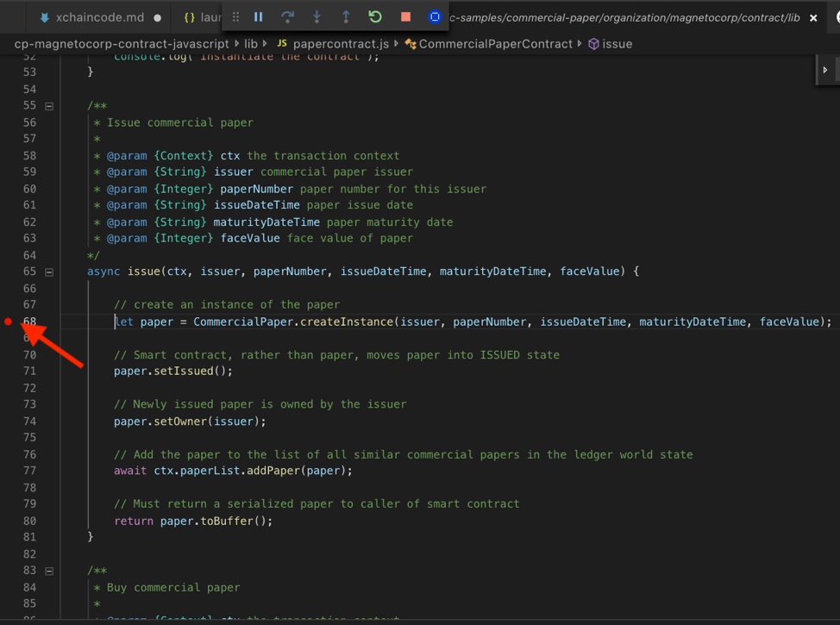Viewport: 840px width, 625px height.
Task: Click the Step Out debug icon
Action: [x=346, y=17]
